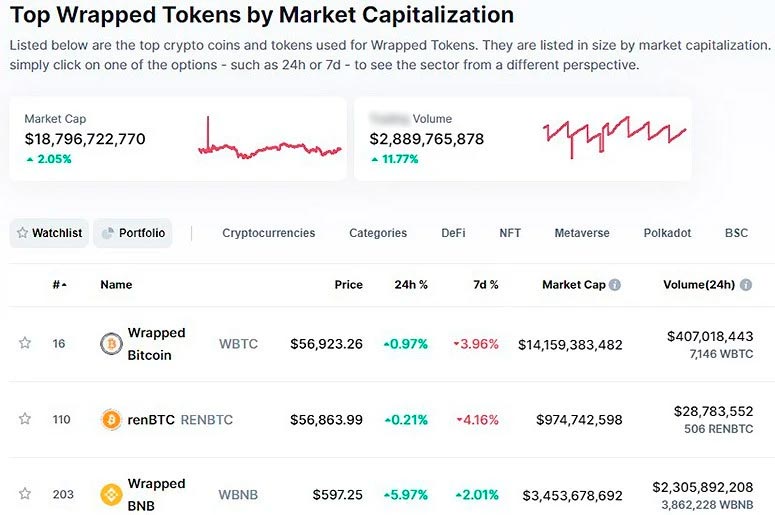Screen dimensions: 775x515
Task: Sort by the 24h % column header
Action: [x=411, y=285]
